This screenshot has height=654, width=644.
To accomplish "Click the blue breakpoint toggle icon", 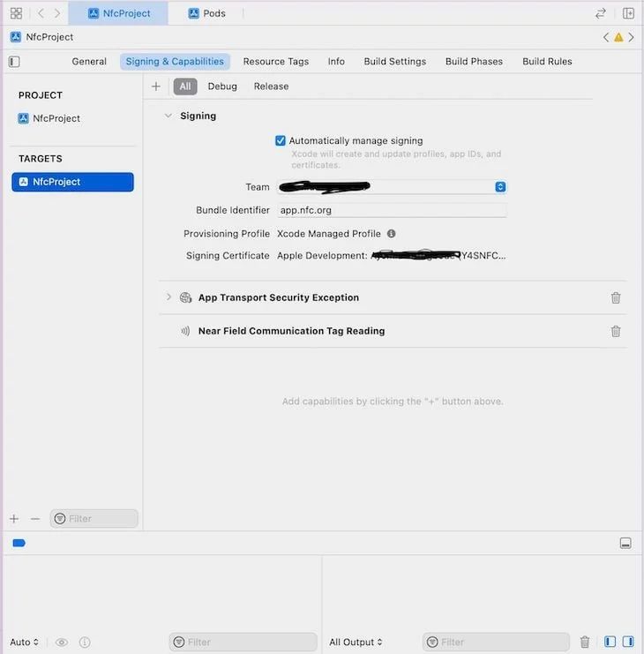I will click(19, 543).
